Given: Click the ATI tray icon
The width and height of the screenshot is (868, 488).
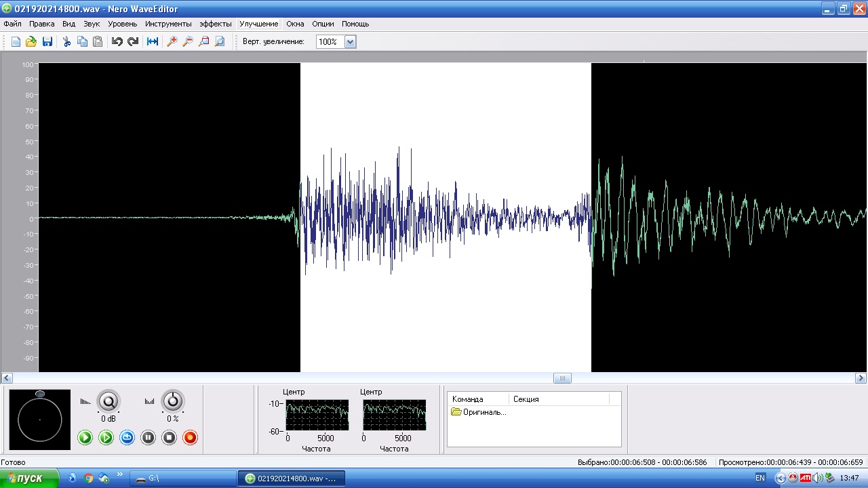Looking at the screenshot, I should (x=806, y=478).
